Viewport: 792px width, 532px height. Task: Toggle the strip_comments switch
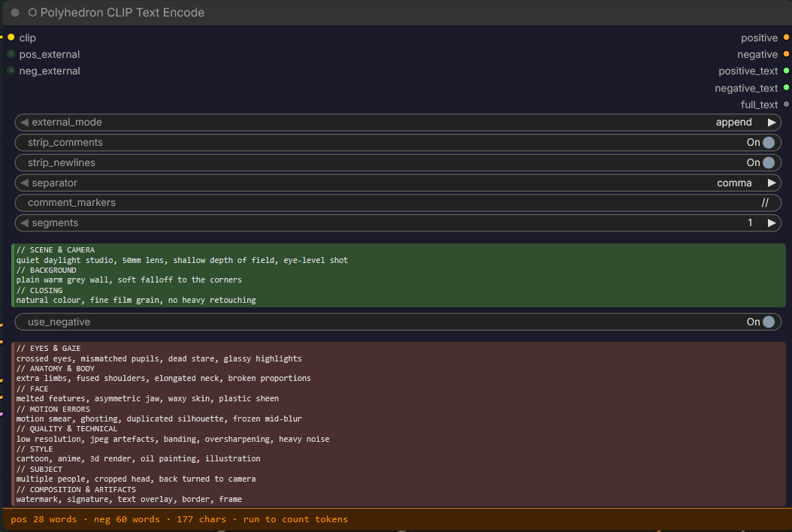coord(768,143)
